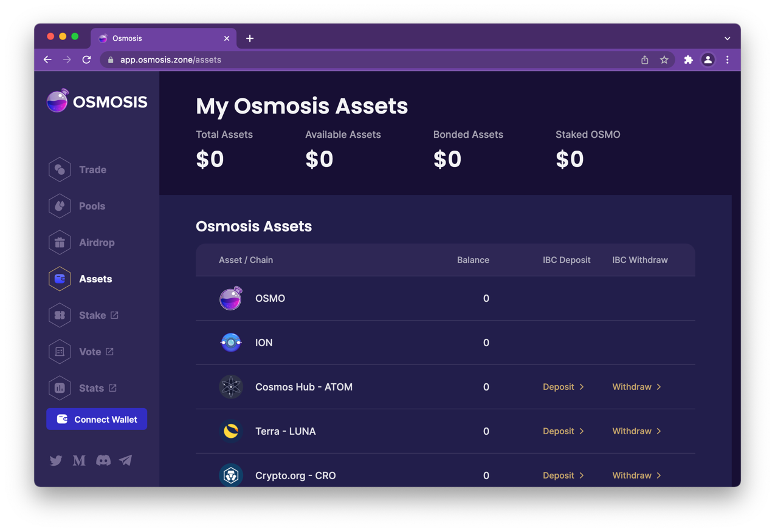Go to the Trade page

tap(92, 169)
